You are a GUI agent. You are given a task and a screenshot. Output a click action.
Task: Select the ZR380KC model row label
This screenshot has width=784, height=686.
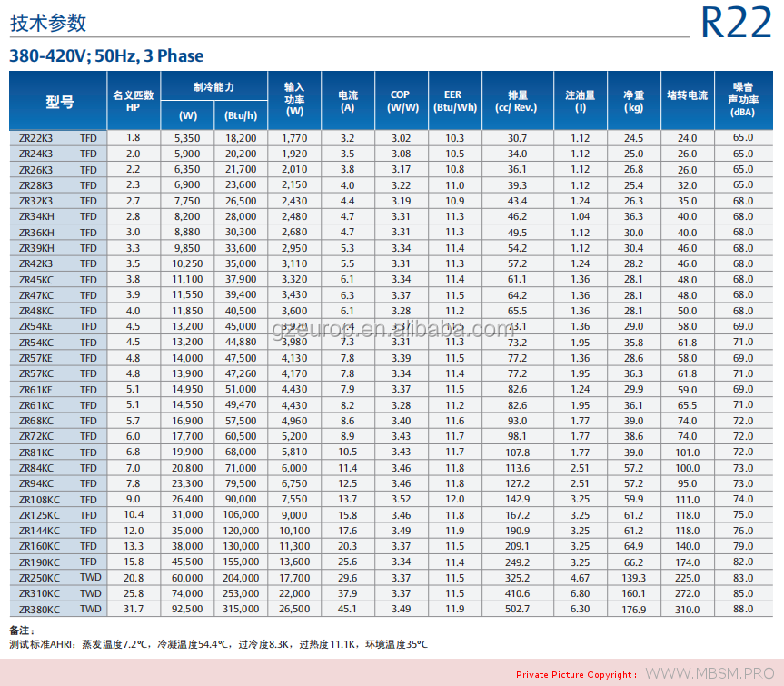39,610
